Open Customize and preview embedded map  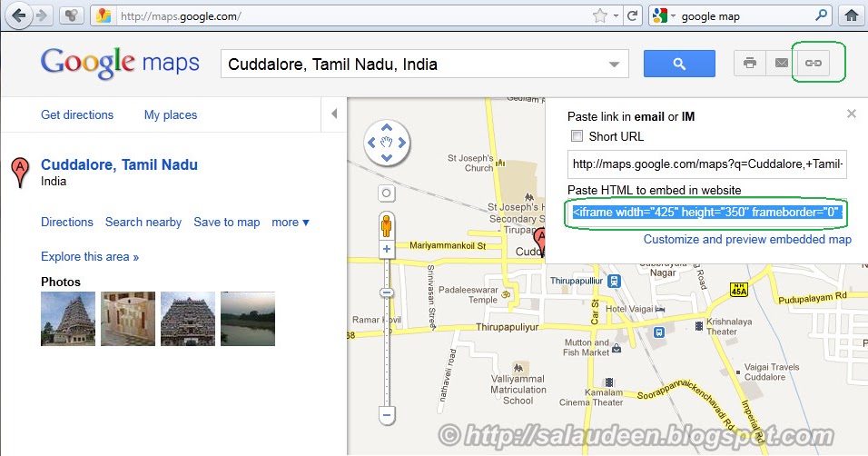click(x=747, y=240)
